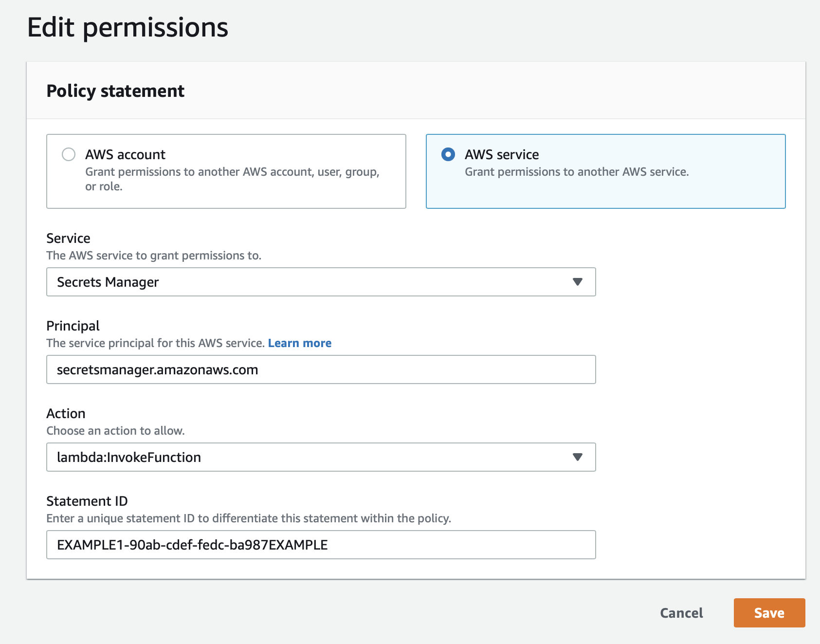The height and width of the screenshot is (644, 820).
Task: Select the AWS service radio button
Action: click(x=448, y=154)
